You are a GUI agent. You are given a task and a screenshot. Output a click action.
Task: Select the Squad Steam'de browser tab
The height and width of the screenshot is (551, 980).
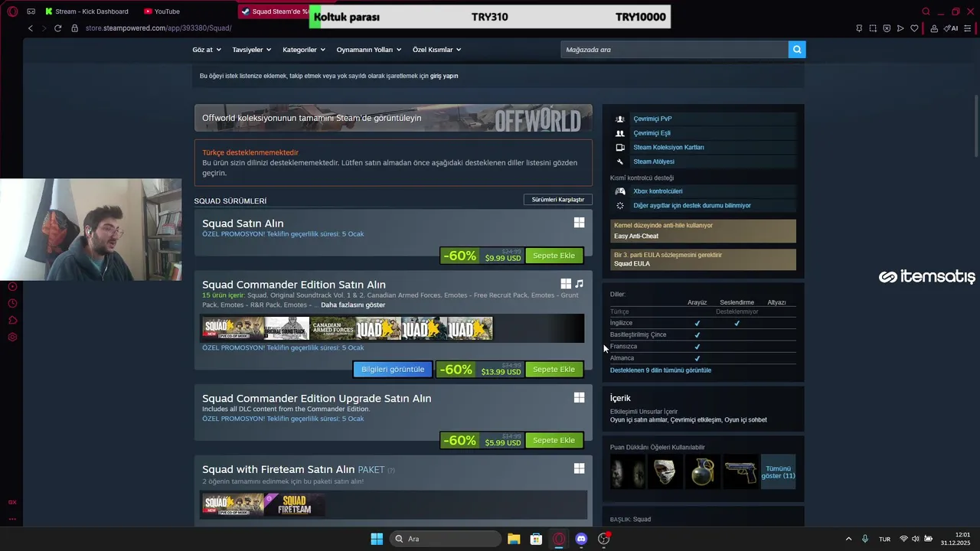point(274,11)
